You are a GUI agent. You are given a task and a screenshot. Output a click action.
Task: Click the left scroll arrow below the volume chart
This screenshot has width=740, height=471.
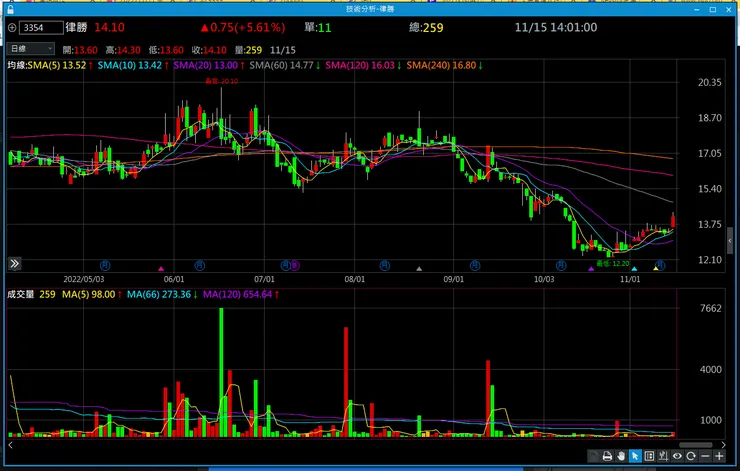10,445
